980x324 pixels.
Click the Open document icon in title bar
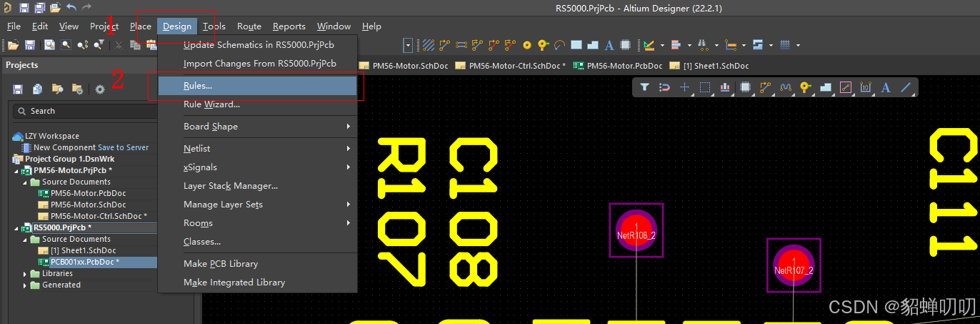(55, 8)
